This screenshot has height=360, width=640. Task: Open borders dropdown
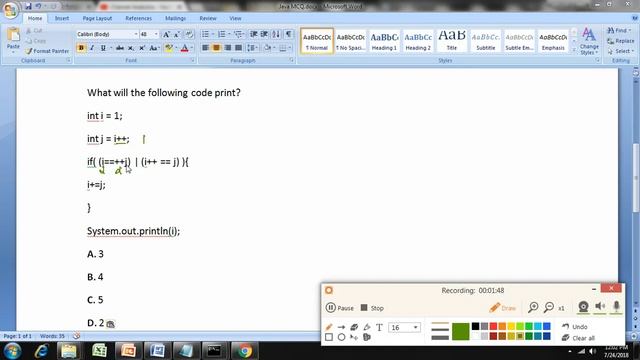[290, 48]
